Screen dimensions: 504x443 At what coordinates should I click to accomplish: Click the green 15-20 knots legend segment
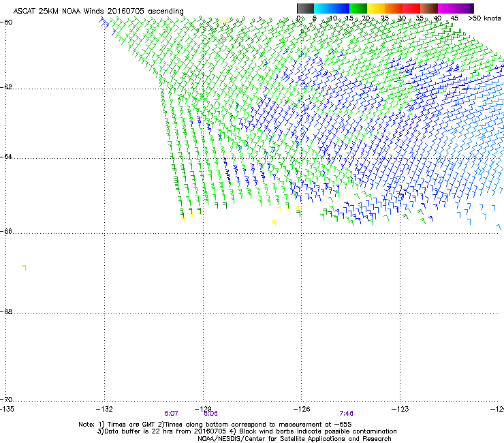pos(358,8)
